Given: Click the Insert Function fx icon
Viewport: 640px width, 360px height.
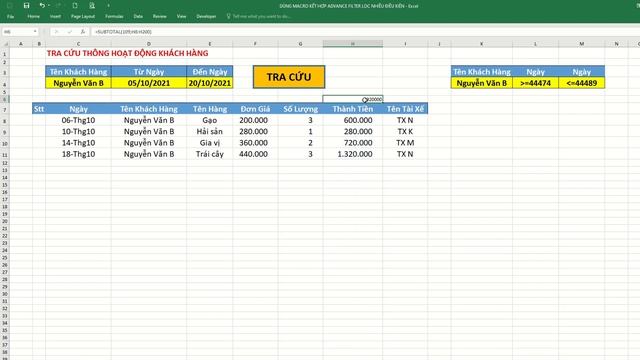Looking at the screenshot, I should [82, 31].
